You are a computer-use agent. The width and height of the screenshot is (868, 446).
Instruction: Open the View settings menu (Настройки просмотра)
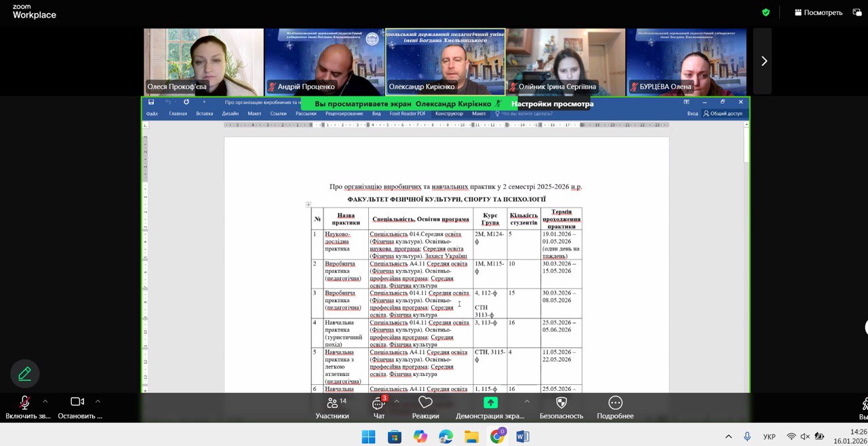(x=552, y=104)
